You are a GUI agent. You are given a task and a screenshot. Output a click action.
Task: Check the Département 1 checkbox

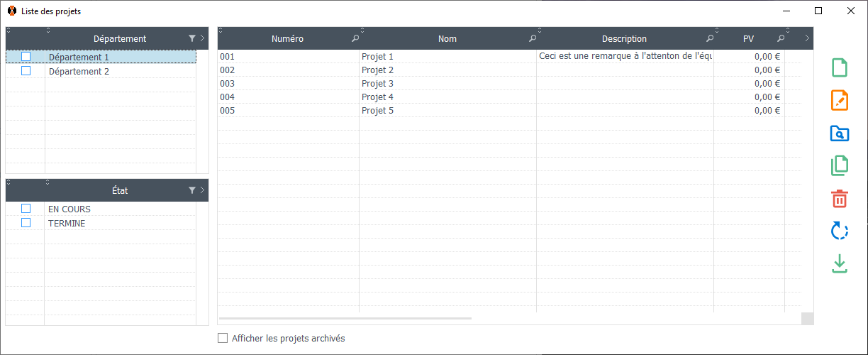pos(26,57)
